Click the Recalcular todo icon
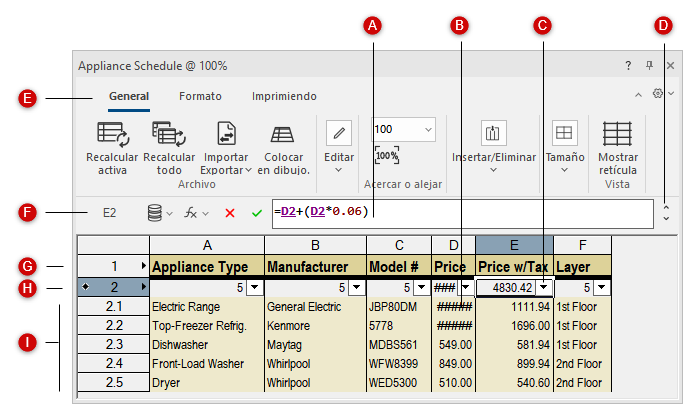The image size is (683, 404). [x=169, y=134]
